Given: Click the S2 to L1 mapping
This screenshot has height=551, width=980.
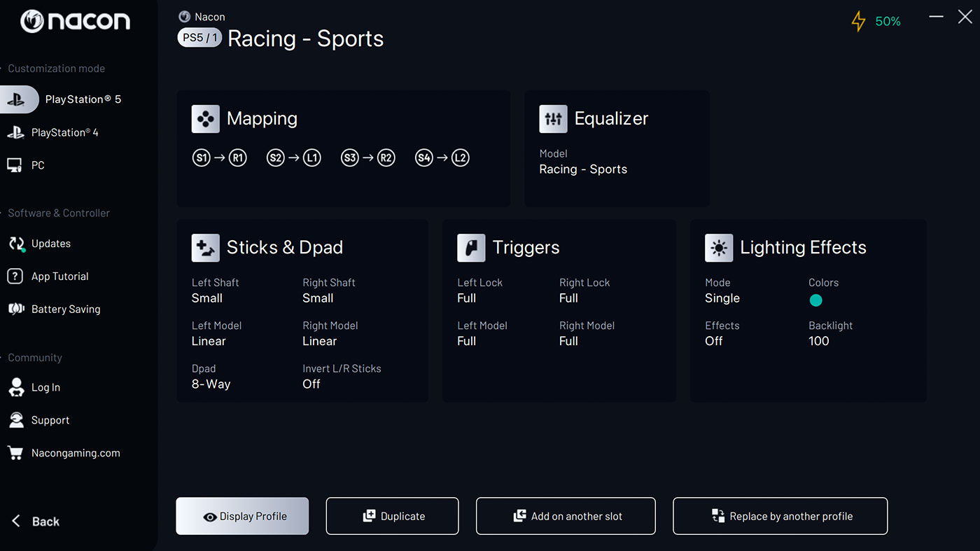Looking at the screenshot, I should tap(294, 158).
